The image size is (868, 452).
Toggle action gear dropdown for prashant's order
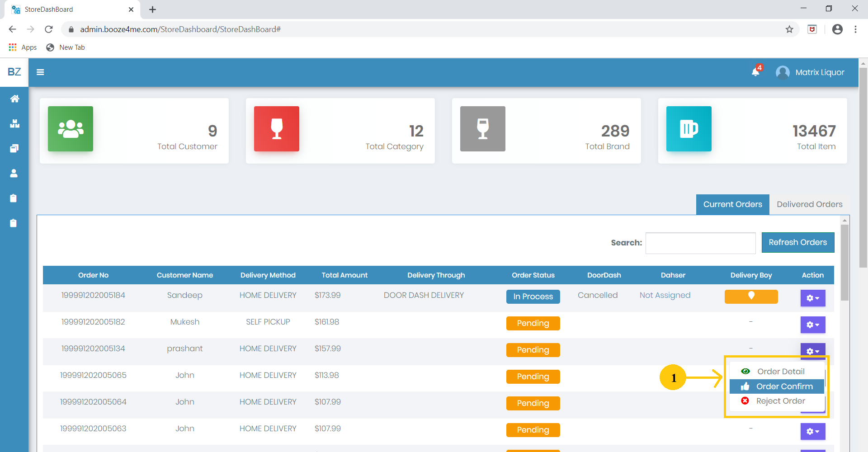point(813,350)
